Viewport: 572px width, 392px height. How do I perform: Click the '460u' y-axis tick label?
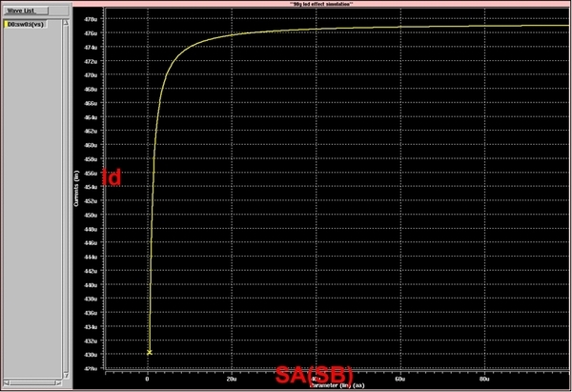coord(92,145)
